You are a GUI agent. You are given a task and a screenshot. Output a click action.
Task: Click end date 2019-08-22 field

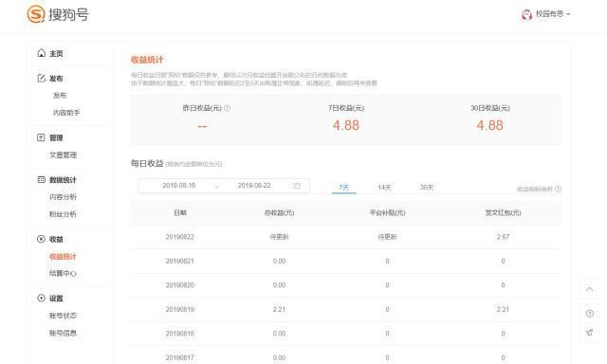(254, 186)
